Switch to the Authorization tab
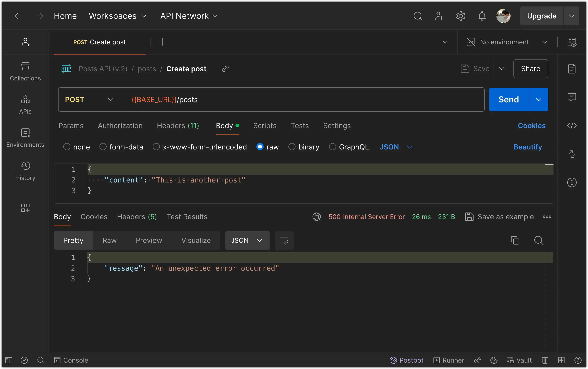The width and height of the screenshot is (588, 369). (120, 126)
